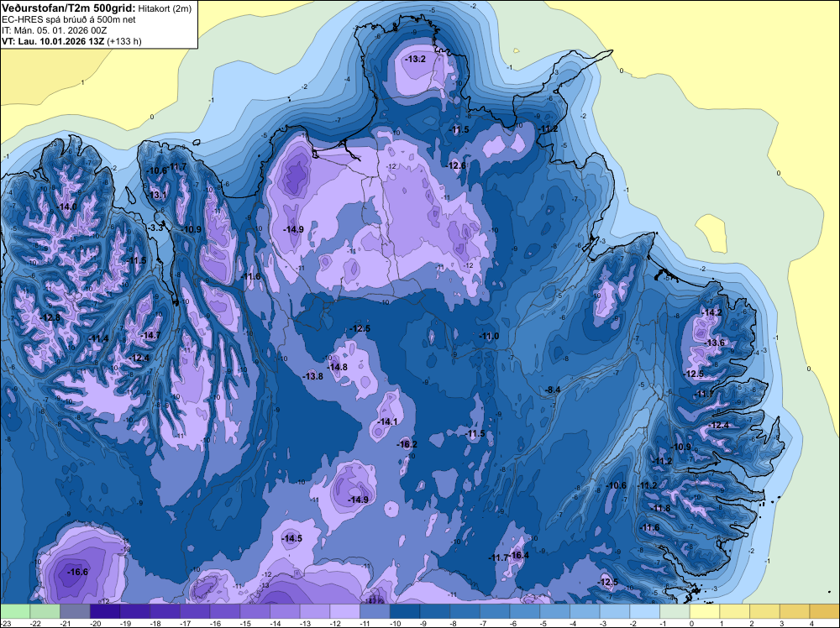
Task: Click the -13.6 temperature value
Action: click(714, 343)
